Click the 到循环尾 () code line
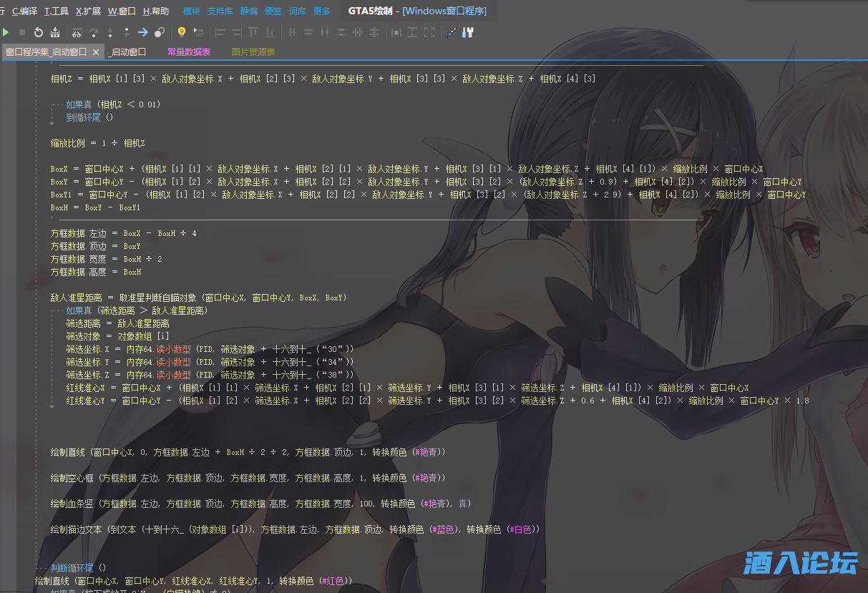868x593 pixels. (x=89, y=117)
